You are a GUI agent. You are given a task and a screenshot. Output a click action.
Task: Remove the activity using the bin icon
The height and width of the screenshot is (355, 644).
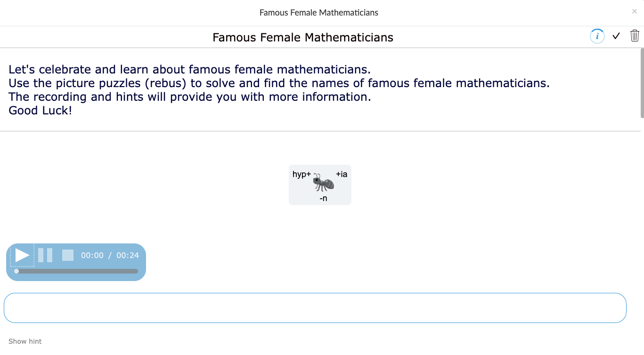[634, 35]
